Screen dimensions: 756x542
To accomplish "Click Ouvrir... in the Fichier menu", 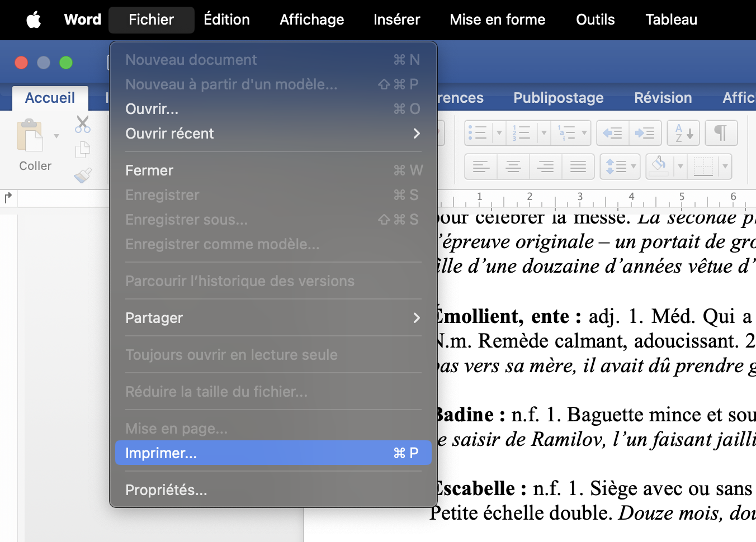I will click(152, 109).
